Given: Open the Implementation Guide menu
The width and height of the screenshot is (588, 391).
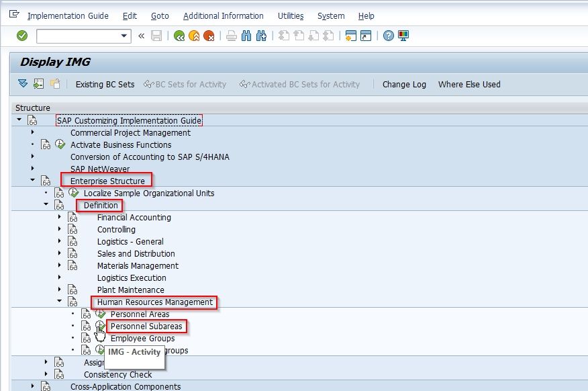Looking at the screenshot, I should point(68,15).
